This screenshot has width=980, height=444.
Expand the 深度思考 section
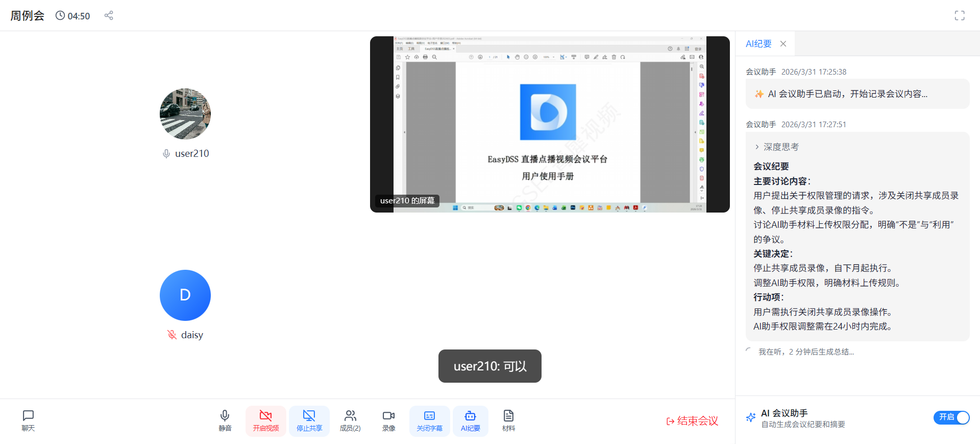(x=776, y=147)
